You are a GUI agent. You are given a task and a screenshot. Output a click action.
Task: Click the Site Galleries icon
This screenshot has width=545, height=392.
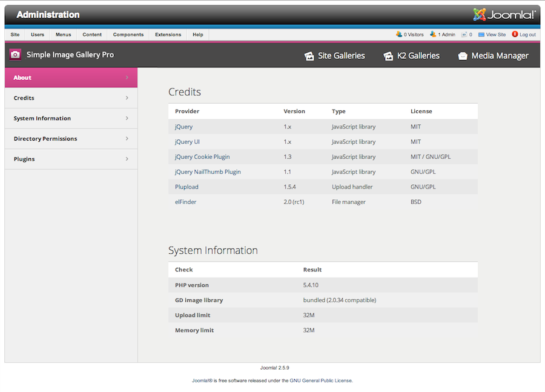[309, 56]
